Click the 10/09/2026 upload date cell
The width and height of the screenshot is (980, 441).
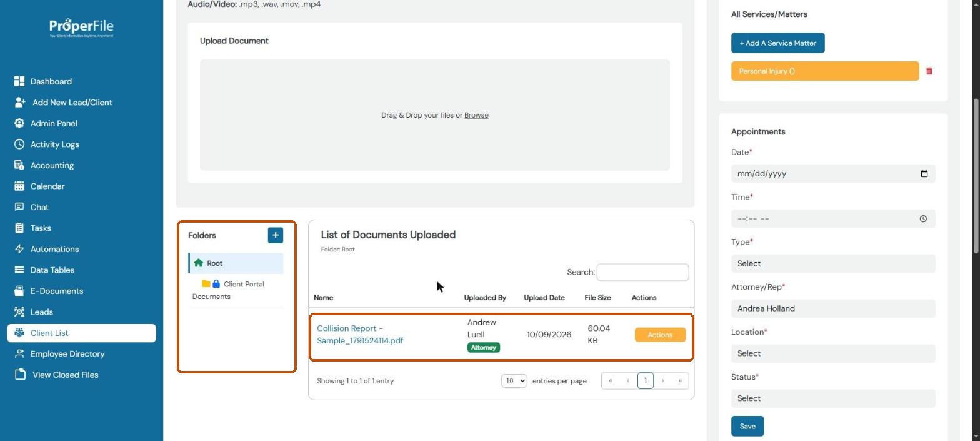(x=549, y=335)
